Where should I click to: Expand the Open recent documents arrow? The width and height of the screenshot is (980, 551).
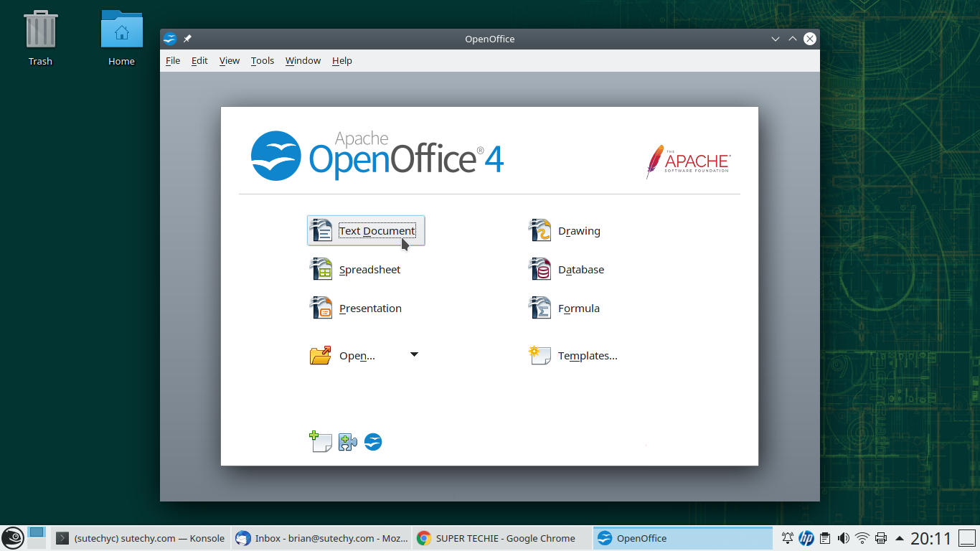(414, 354)
